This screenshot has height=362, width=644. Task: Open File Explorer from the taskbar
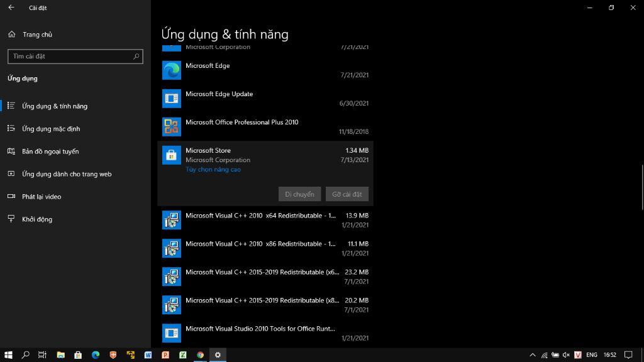click(61, 354)
